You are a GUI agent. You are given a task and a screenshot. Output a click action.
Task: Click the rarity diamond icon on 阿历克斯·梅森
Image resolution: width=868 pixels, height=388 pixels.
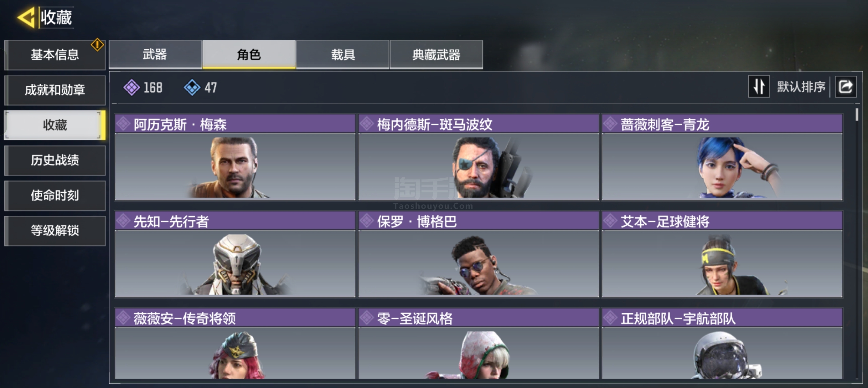123,124
